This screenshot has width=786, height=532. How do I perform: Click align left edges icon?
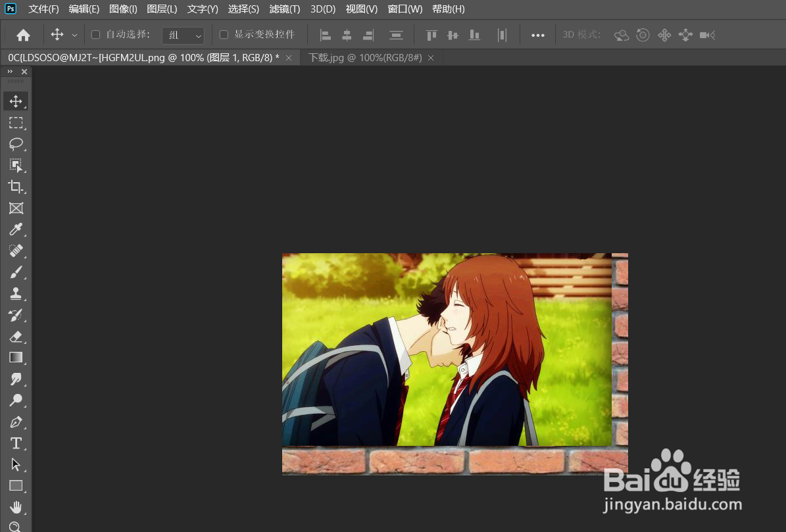pos(326,35)
